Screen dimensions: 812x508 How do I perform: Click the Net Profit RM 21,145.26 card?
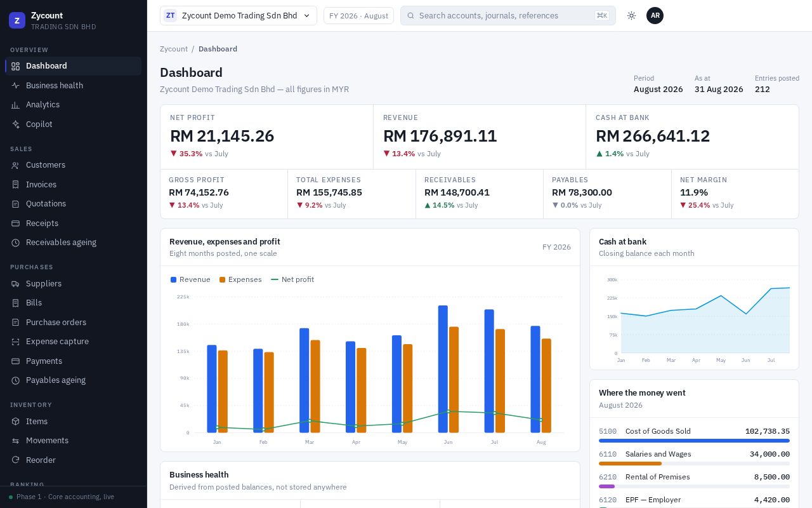266,137
